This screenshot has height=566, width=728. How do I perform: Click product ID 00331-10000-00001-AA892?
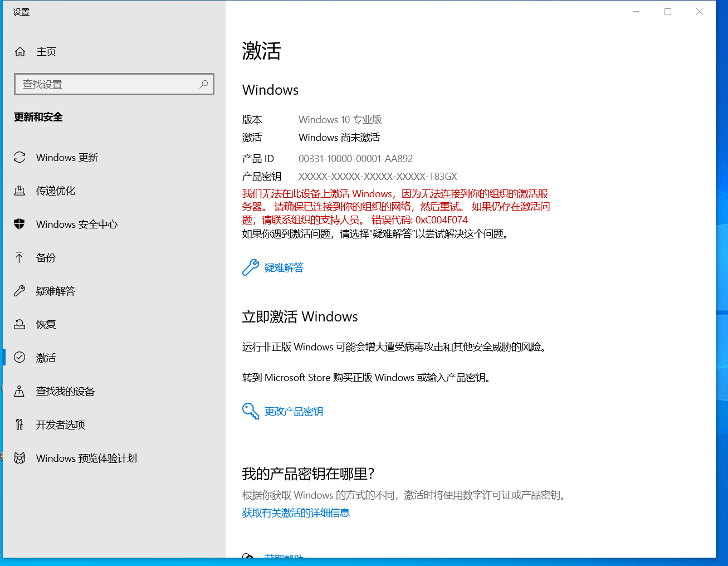356,159
